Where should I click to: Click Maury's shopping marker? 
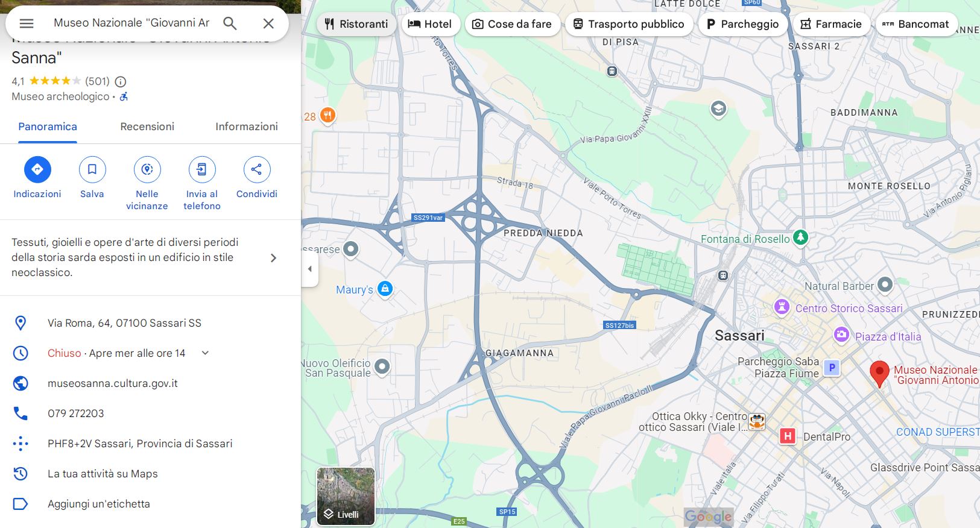tap(385, 289)
